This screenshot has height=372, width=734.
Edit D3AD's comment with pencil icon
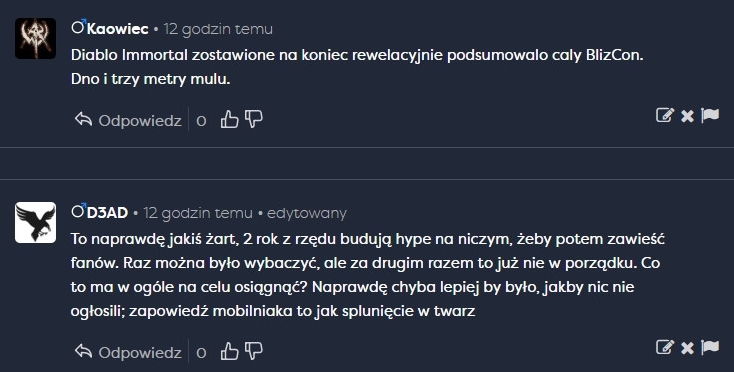click(665, 347)
